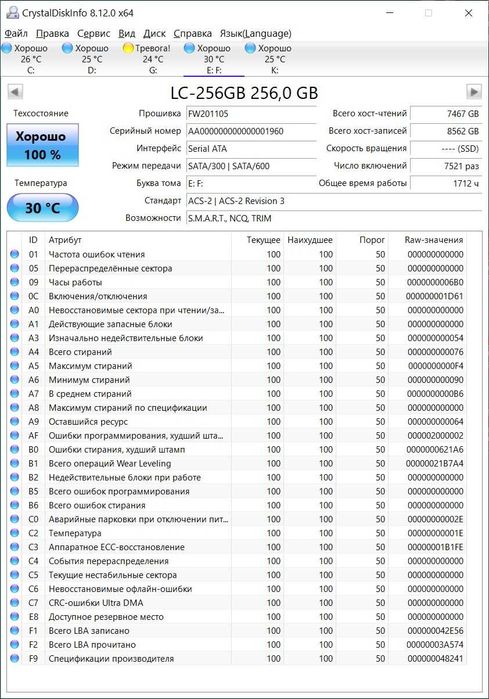Open the Сервис menu

tap(94, 33)
